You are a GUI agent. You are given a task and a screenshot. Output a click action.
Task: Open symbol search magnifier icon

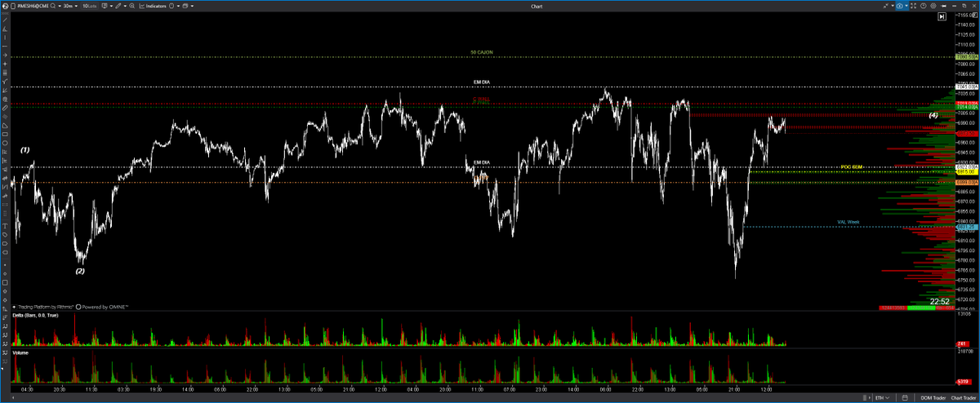click(53, 6)
